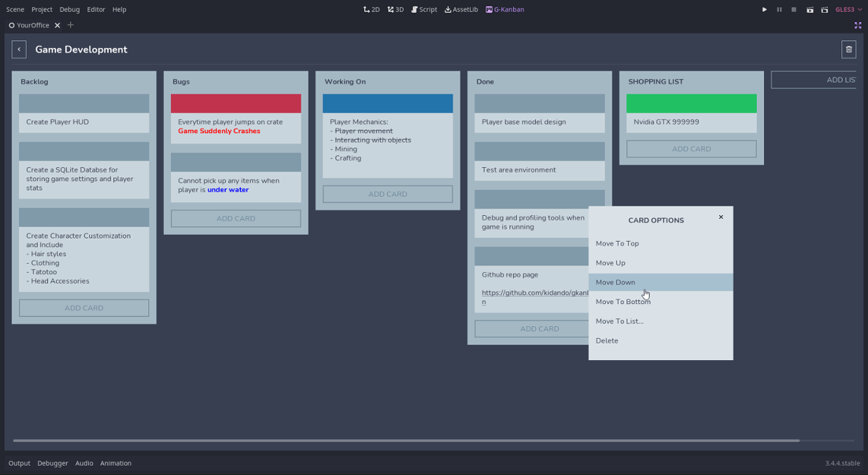Screen dimensions: 868x475
Task: Open the G-Kanban main screen tab
Action: [505, 9]
